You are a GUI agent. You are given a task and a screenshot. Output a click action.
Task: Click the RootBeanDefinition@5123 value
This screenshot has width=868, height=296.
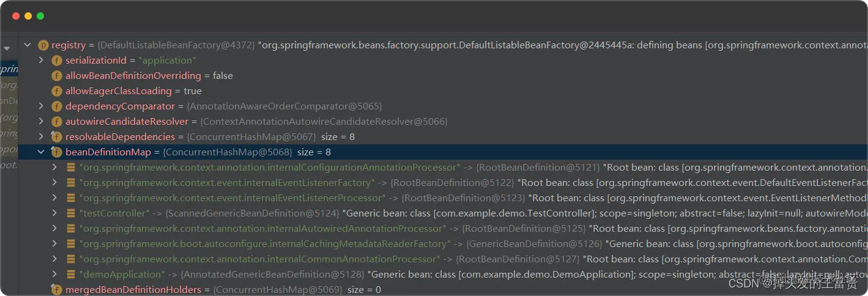[463, 198]
